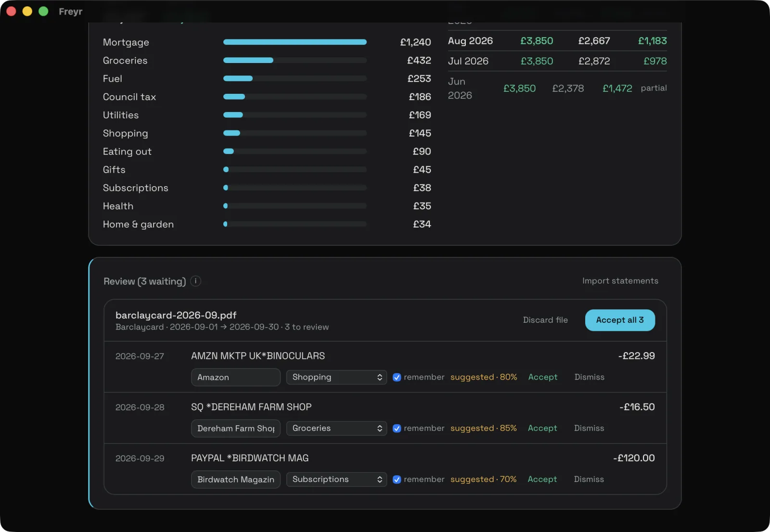Dismiss the Birdwatch Mag transaction
The width and height of the screenshot is (770, 532).
coord(589,479)
